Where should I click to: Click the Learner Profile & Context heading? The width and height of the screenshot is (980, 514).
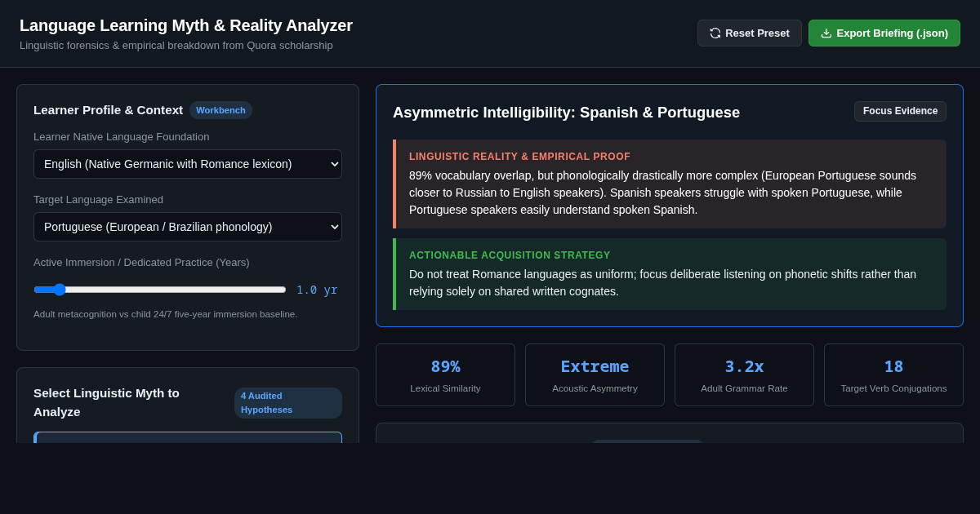pos(108,110)
